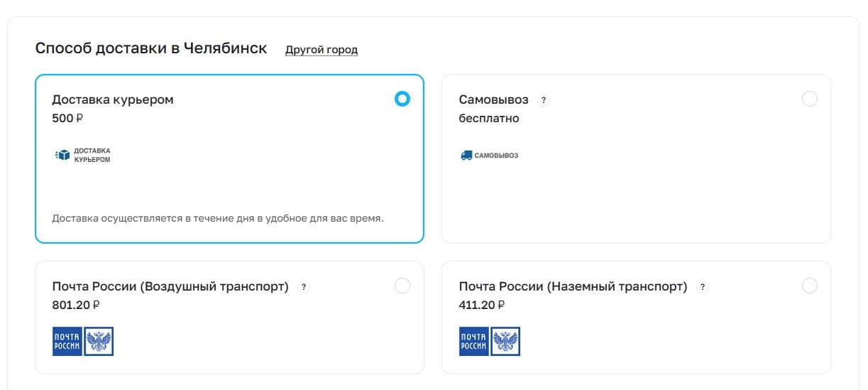Click the 411.20 ₽ ground transport price
The image size is (868, 390).
(x=482, y=305)
